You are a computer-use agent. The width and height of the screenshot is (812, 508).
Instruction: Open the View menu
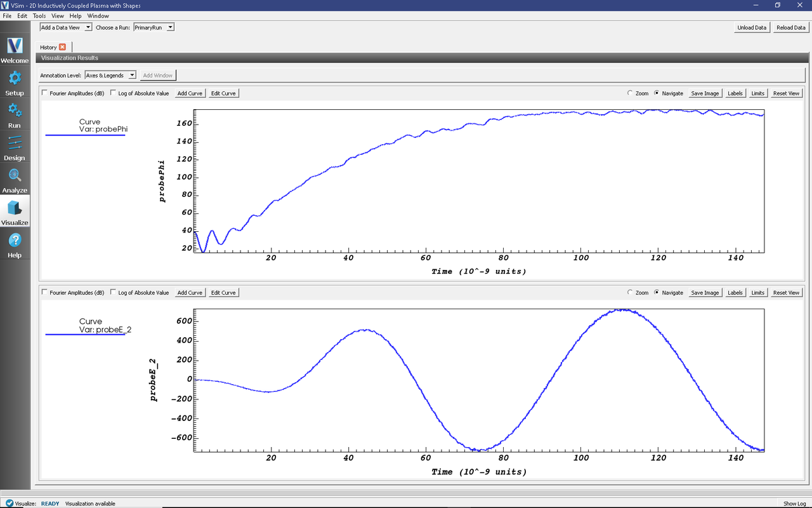[58, 16]
